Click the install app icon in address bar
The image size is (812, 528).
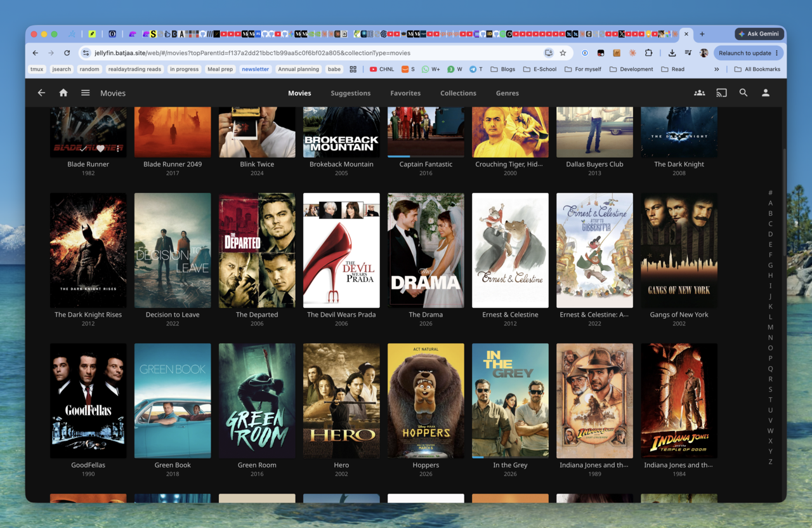point(549,53)
